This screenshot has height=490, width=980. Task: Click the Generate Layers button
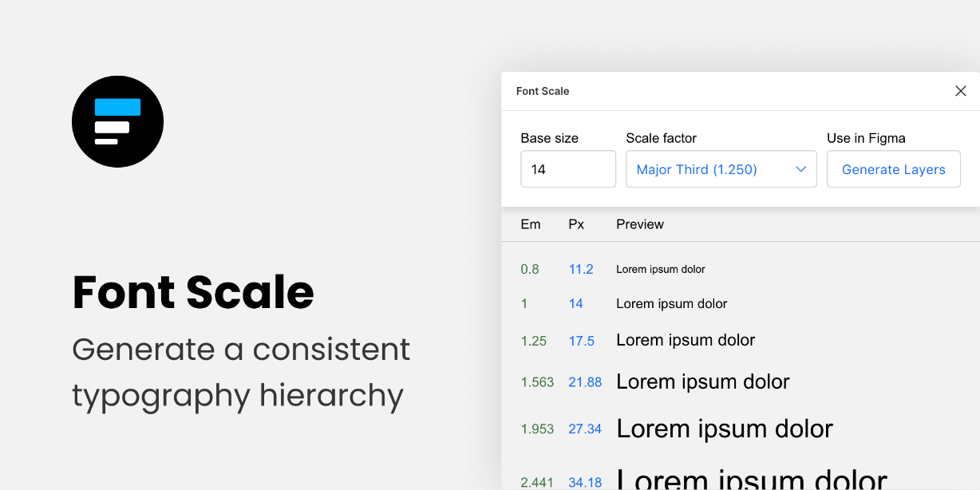pos(894,169)
